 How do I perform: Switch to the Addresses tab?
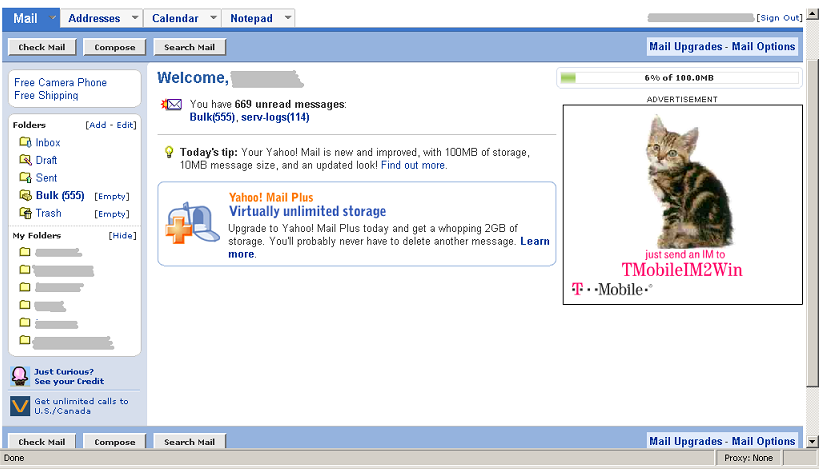pos(94,18)
